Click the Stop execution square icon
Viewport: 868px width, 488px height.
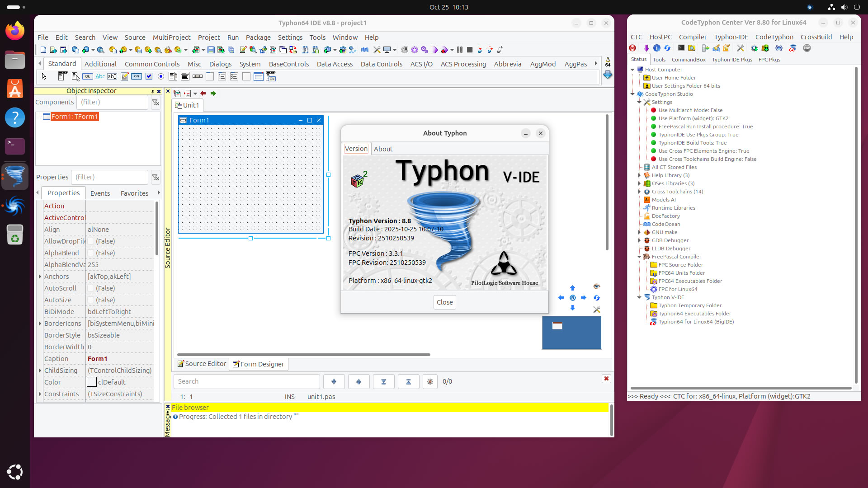[x=470, y=50]
